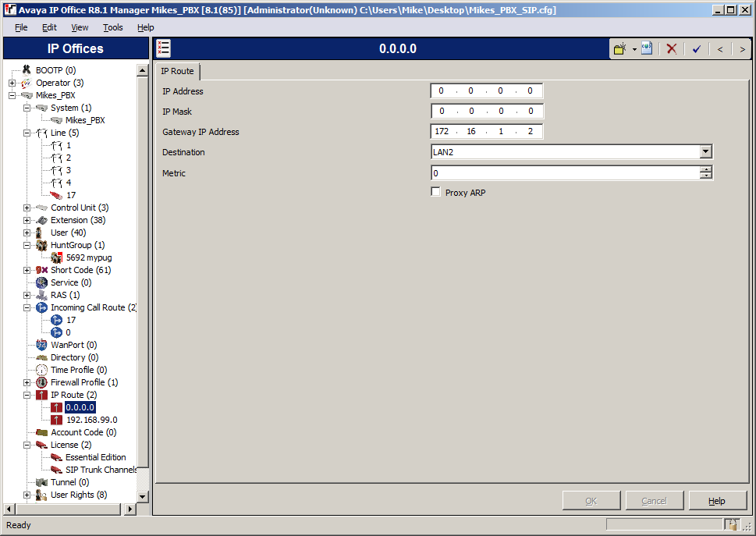Select the 5692 mypug hunt group
The image size is (756, 536).
[89, 258]
